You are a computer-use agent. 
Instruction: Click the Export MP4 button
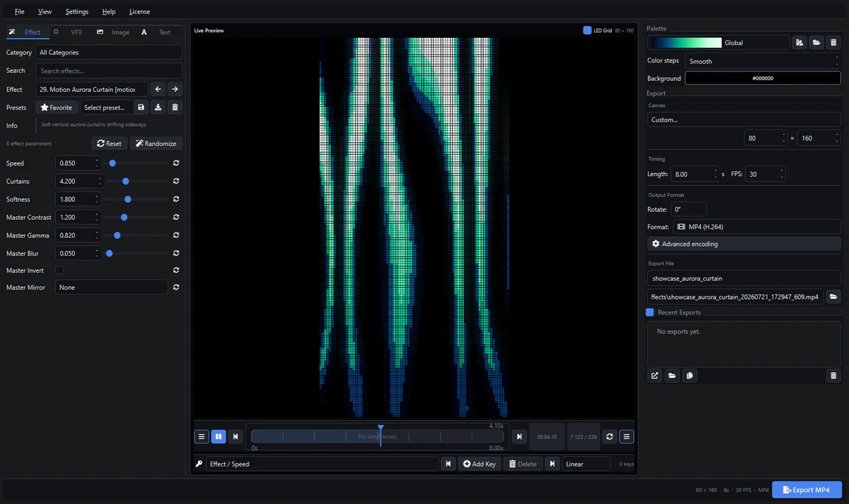click(x=807, y=490)
